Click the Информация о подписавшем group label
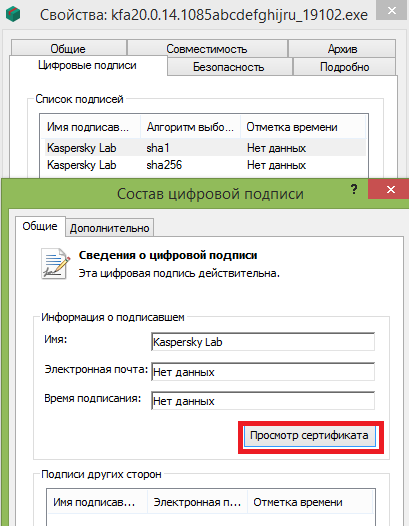 pos(113,317)
